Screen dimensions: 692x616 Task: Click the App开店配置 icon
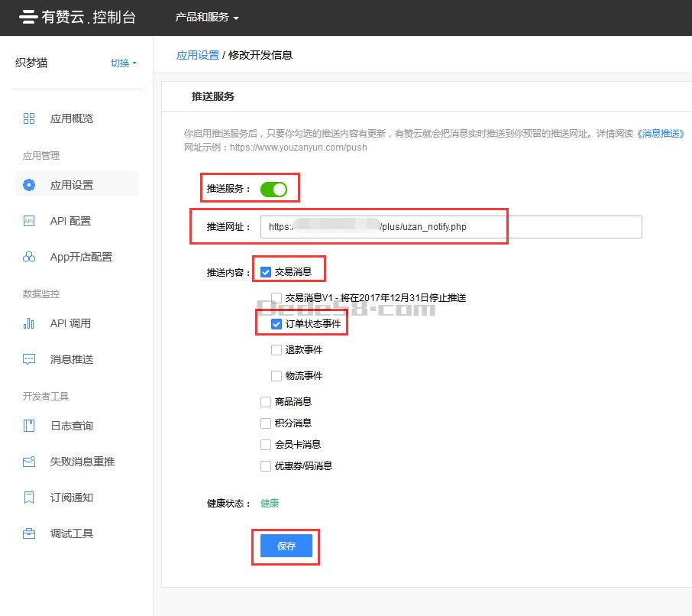click(29, 257)
